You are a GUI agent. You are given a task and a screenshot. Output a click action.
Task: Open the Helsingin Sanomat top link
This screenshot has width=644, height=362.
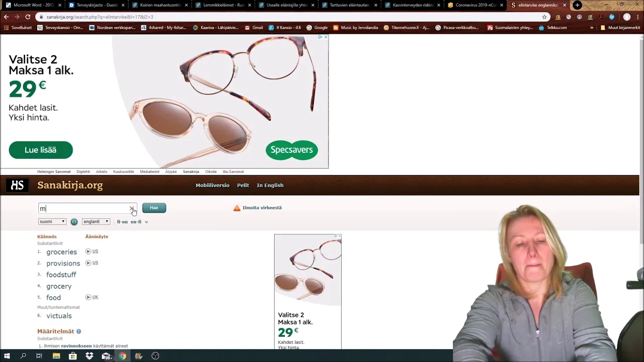pyautogui.click(x=54, y=171)
